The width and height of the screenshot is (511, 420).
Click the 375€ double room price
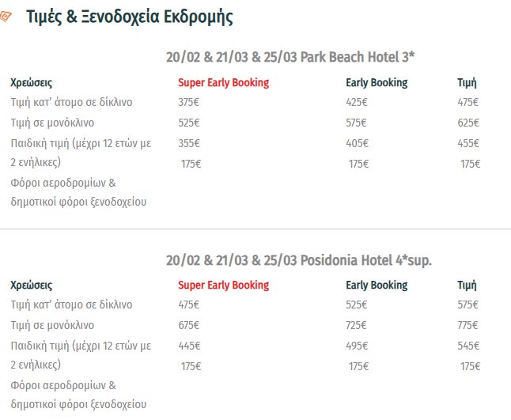[x=189, y=102]
